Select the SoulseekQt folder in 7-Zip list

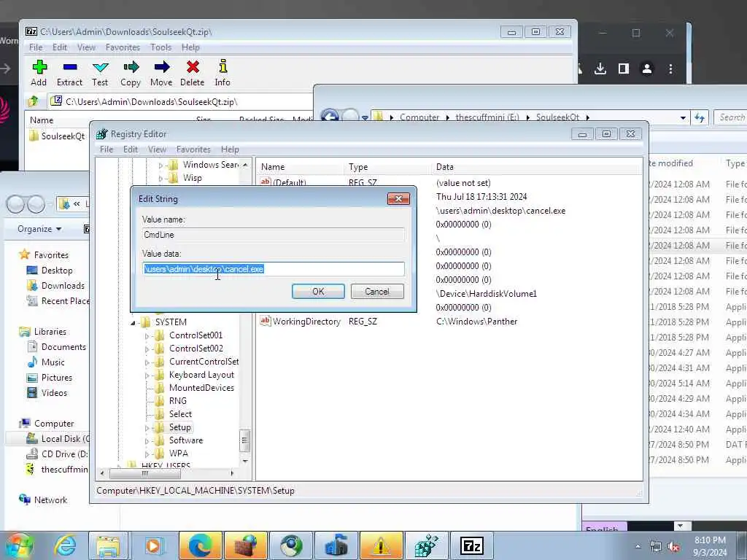(57, 136)
